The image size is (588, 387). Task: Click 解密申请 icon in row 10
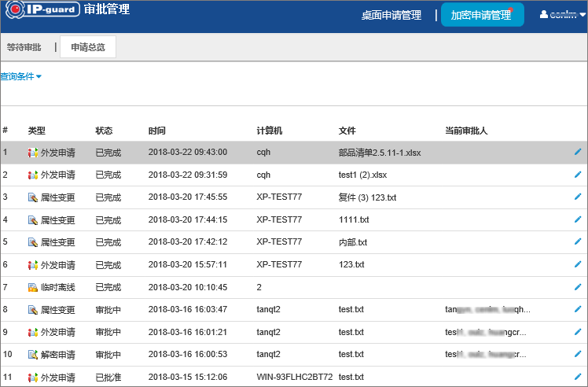point(33,354)
